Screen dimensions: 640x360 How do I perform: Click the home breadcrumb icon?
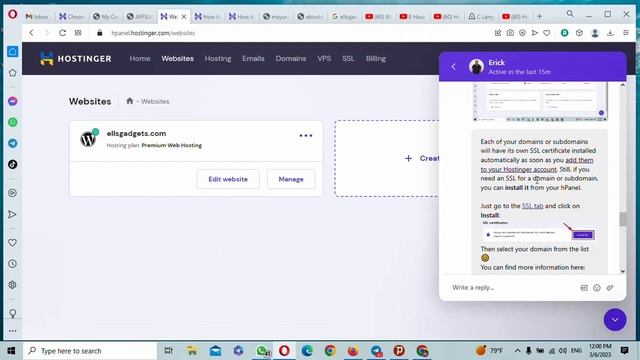[x=129, y=101]
